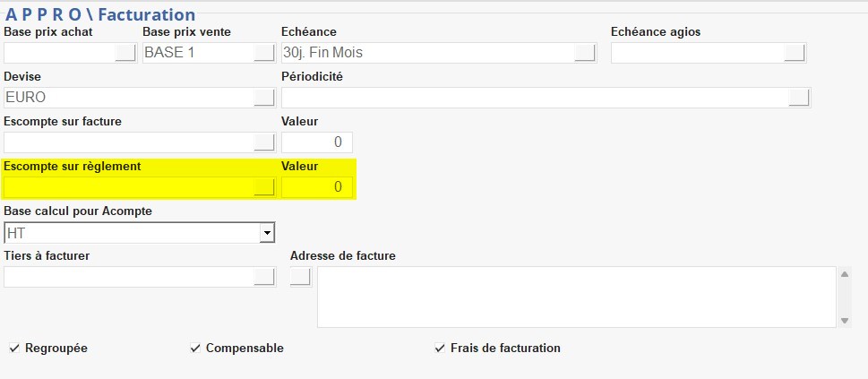Screen dimensions: 868x379
Task: Expand the Base calcul pour Acompte dropdown
Action: pyautogui.click(x=266, y=233)
